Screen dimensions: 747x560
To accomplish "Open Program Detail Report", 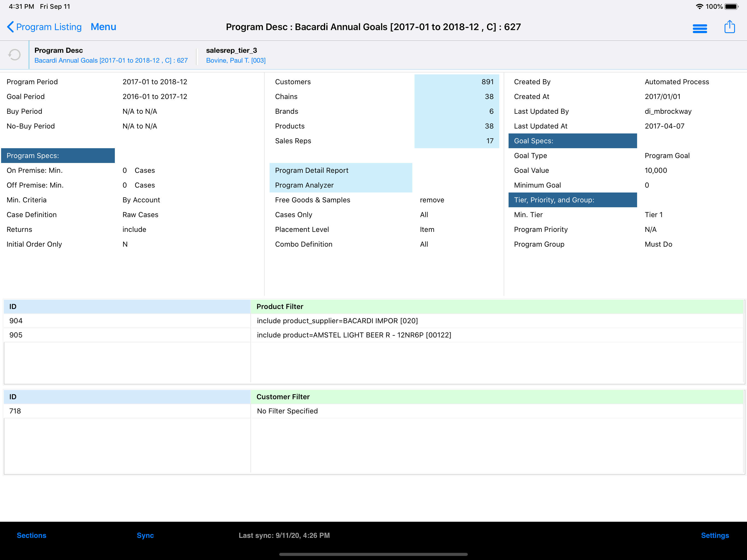I will click(x=341, y=171).
